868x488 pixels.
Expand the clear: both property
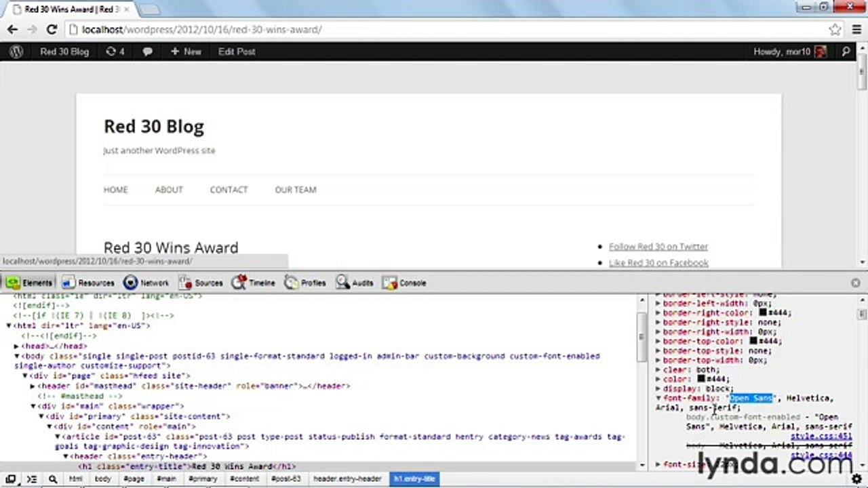(x=658, y=370)
